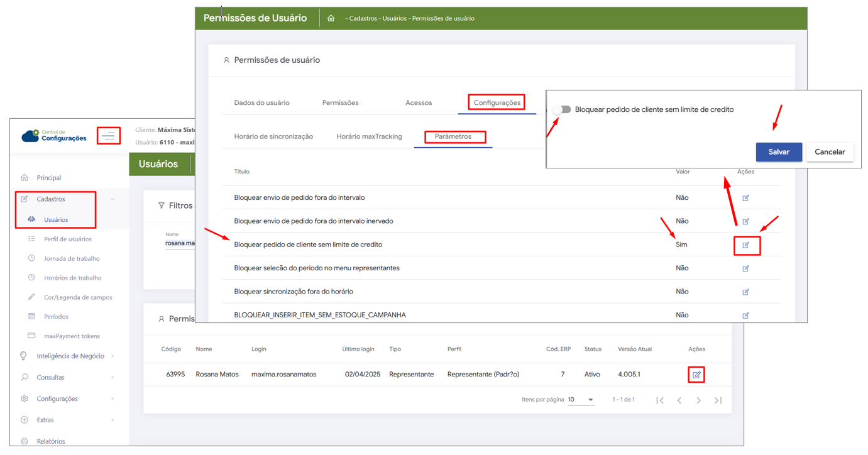Toggle 'Bloquear pedido de cliente sem limite' switch

[562, 109]
